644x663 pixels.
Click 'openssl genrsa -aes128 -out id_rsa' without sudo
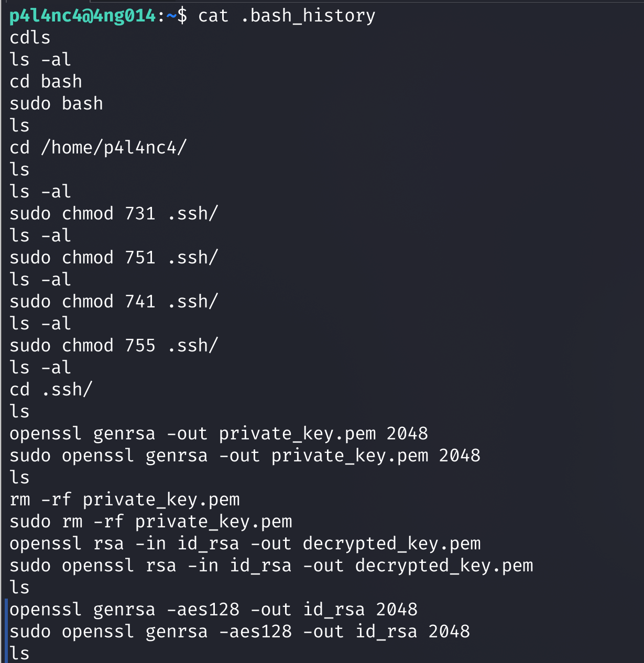[x=213, y=610]
